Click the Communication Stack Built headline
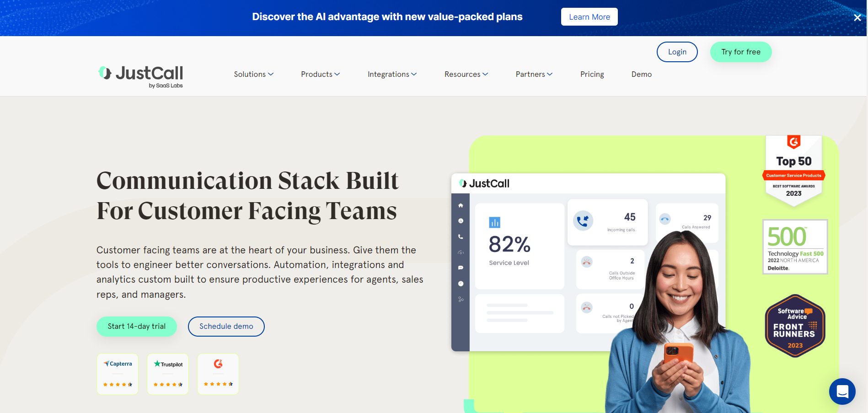This screenshot has width=868, height=413. pyautogui.click(x=247, y=195)
